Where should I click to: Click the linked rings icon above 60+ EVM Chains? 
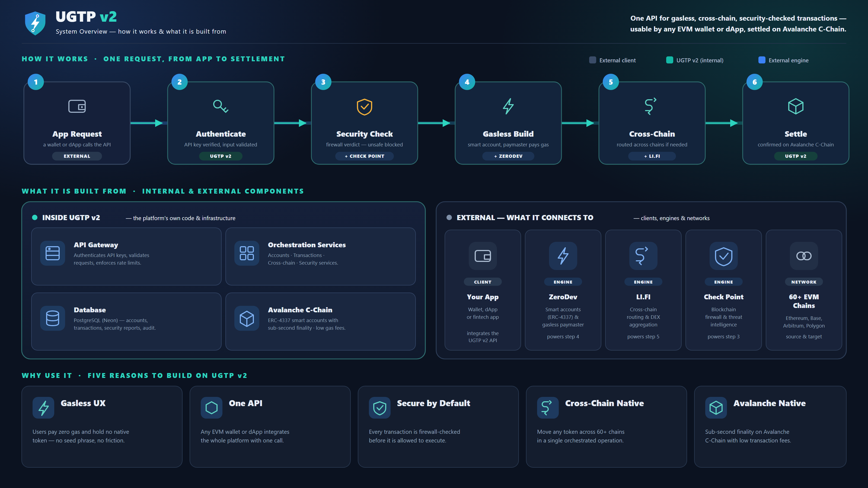pyautogui.click(x=804, y=256)
